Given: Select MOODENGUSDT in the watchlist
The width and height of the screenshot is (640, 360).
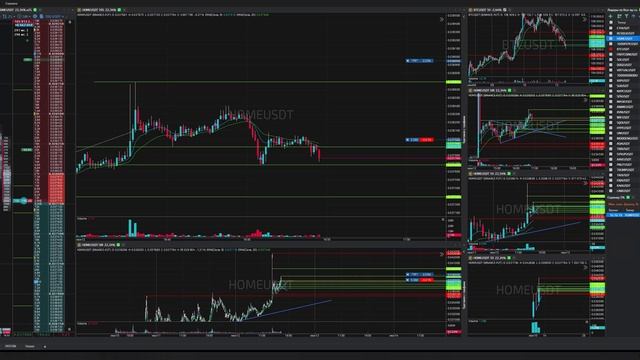Looking at the screenshot, I should coord(627,138).
